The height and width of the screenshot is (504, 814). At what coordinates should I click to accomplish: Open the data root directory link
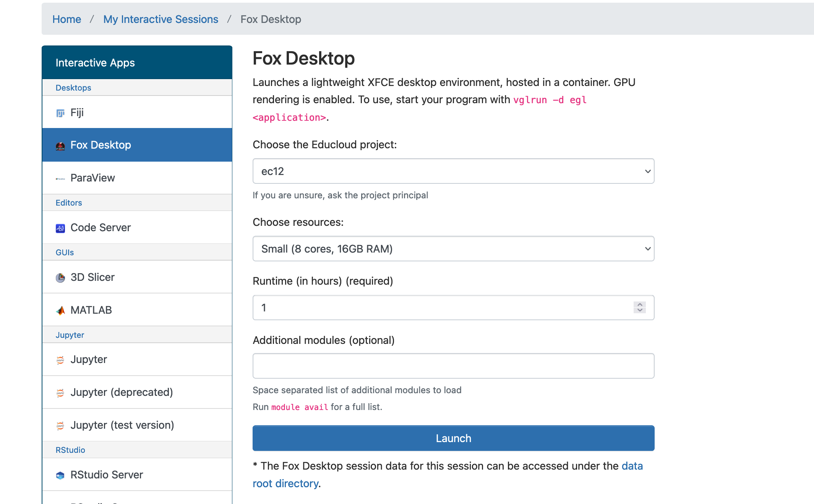pyautogui.click(x=448, y=475)
